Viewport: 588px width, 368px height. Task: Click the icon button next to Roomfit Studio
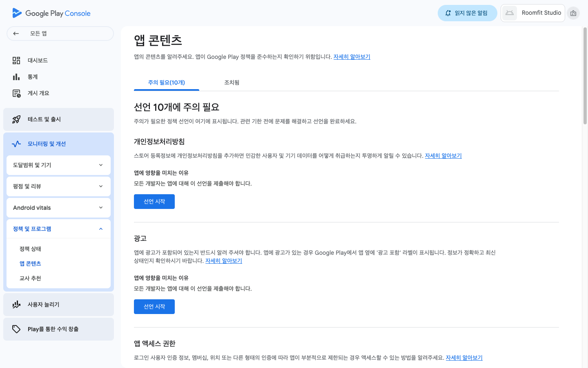(x=573, y=13)
